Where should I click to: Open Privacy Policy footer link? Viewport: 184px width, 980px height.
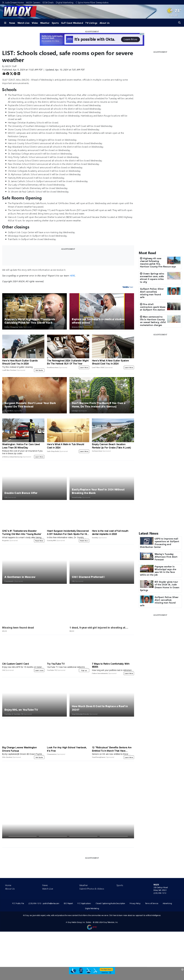(135, 903)
